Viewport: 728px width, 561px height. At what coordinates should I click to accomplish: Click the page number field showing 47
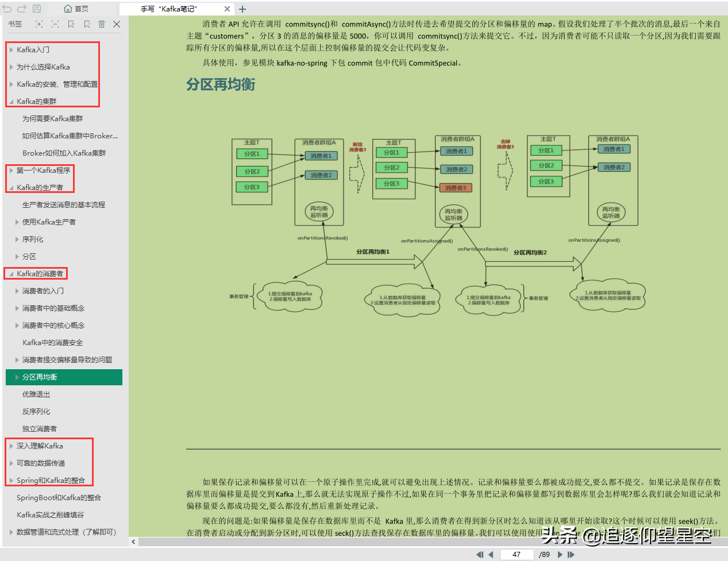517,555
